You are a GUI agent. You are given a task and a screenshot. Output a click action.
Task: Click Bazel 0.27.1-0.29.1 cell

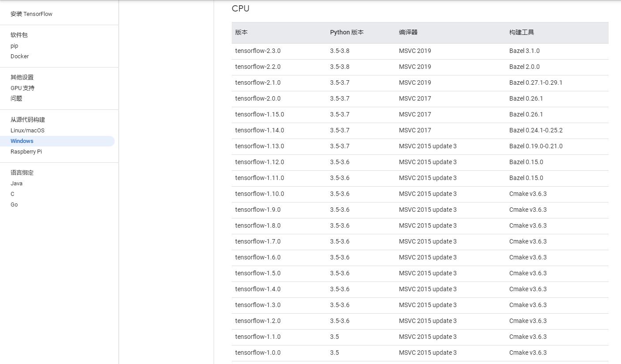coord(536,83)
